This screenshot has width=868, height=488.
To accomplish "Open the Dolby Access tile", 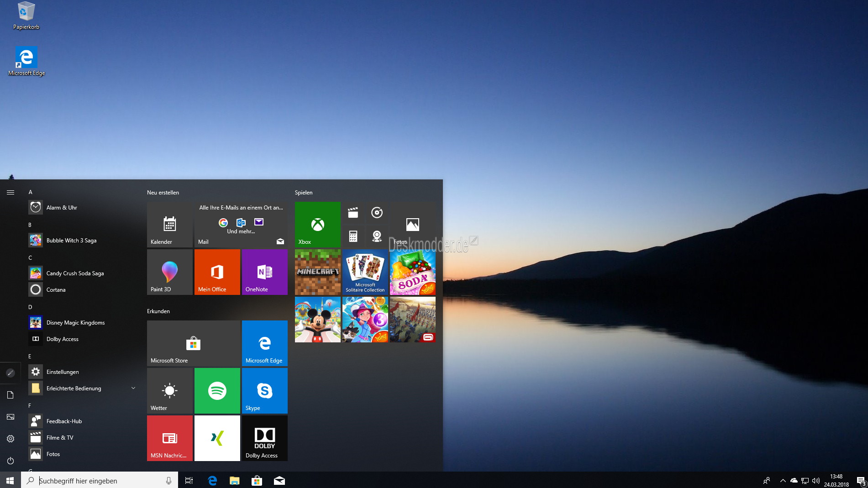I will 265,438.
